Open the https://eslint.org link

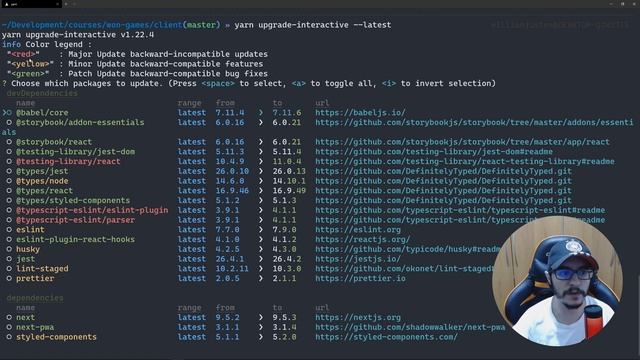coord(358,230)
